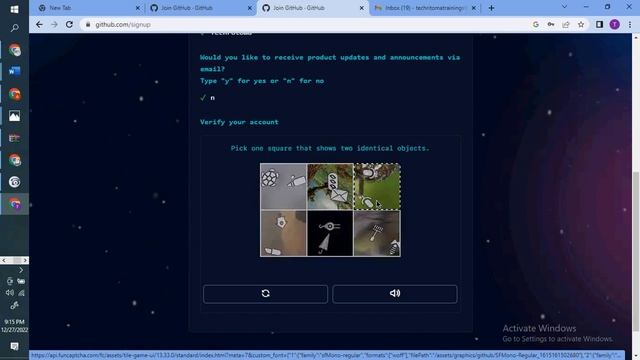The width and height of the screenshot is (640, 360).
Task: Click taskbar horizontal scrollbar
Action: (x=14, y=260)
